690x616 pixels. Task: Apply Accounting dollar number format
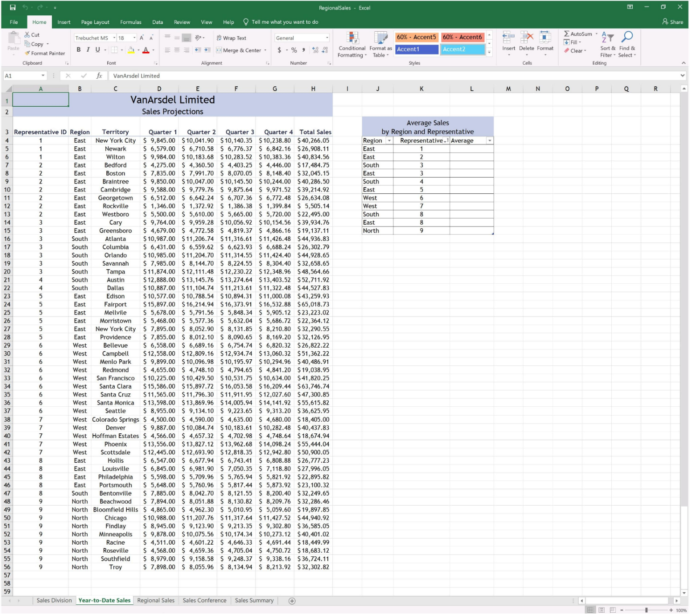tap(279, 50)
